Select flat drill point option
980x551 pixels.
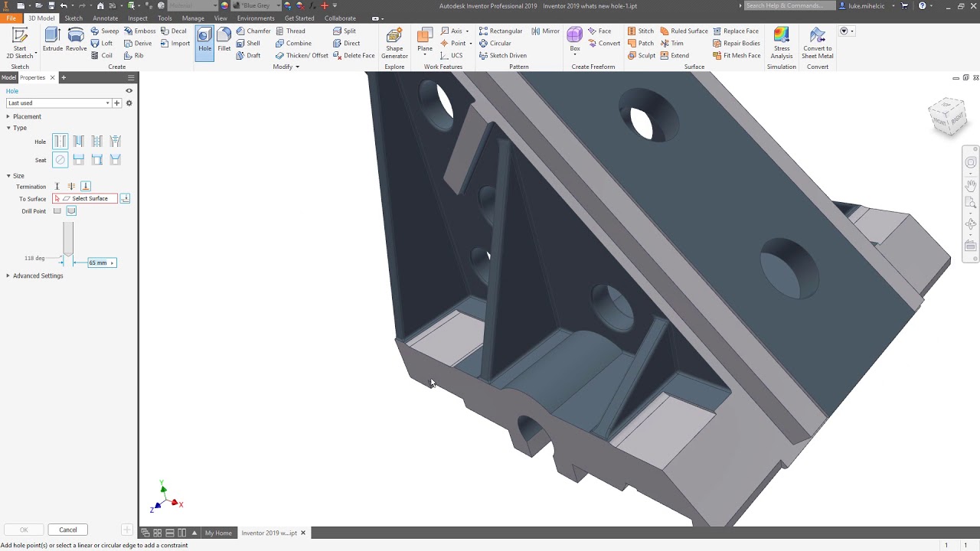click(x=57, y=211)
